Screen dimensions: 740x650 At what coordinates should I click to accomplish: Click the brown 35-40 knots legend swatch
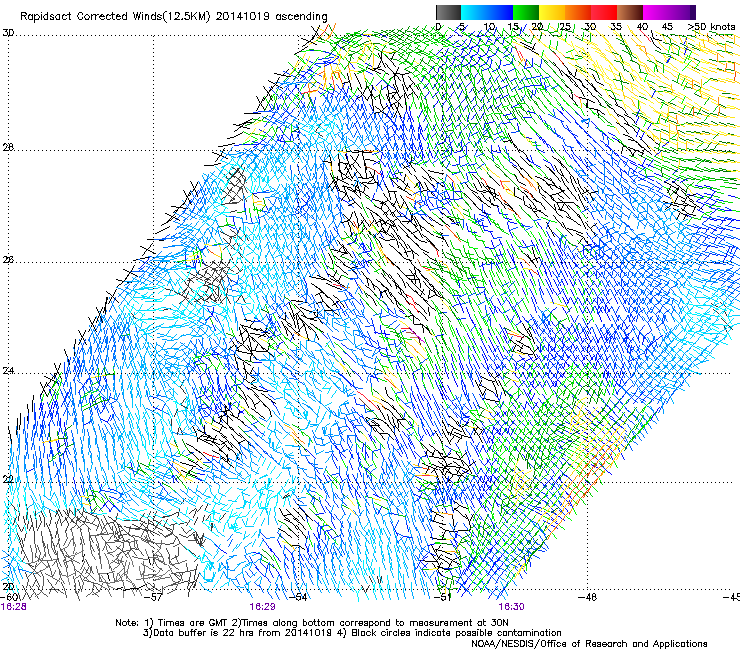[x=630, y=12]
